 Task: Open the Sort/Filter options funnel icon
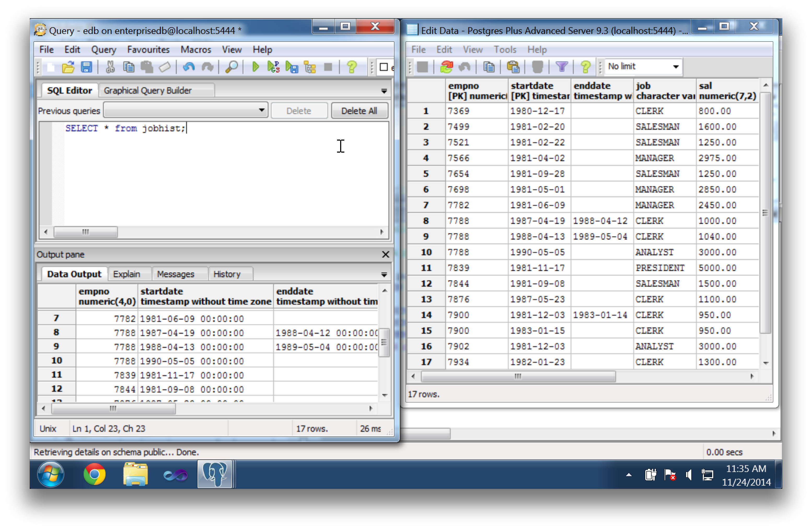(x=561, y=67)
